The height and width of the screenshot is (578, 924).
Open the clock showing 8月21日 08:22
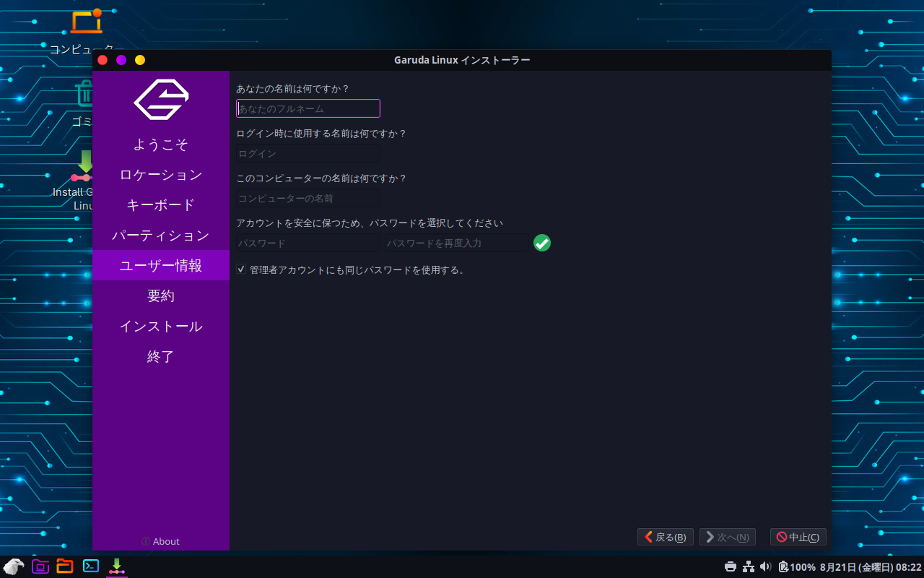tap(871, 567)
